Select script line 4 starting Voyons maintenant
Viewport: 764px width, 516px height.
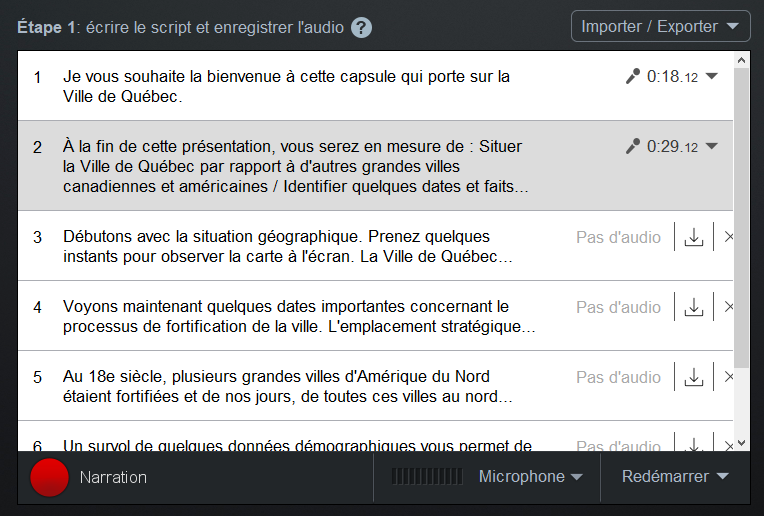(x=299, y=316)
